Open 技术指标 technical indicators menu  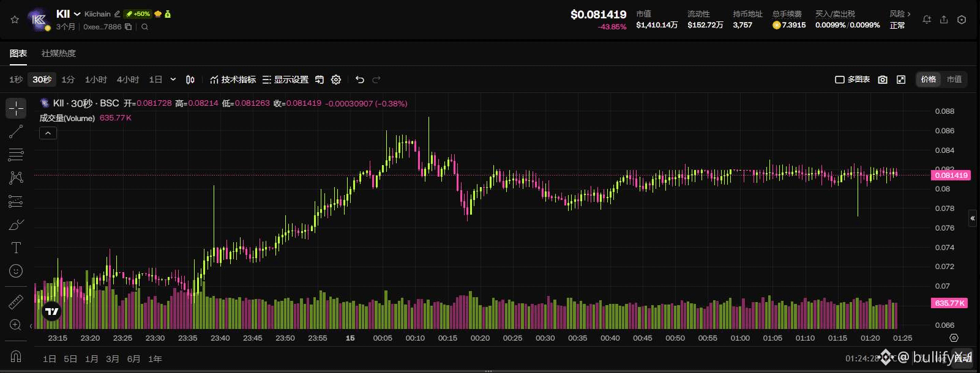coord(233,79)
